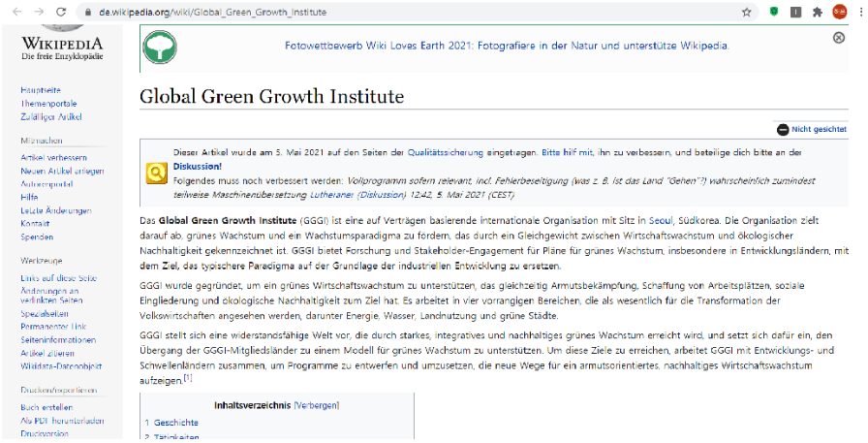868x443 pixels.
Task: Click the yellow magnifier quality assurance icon
Action: pyautogui.click(x=156, y=174)
